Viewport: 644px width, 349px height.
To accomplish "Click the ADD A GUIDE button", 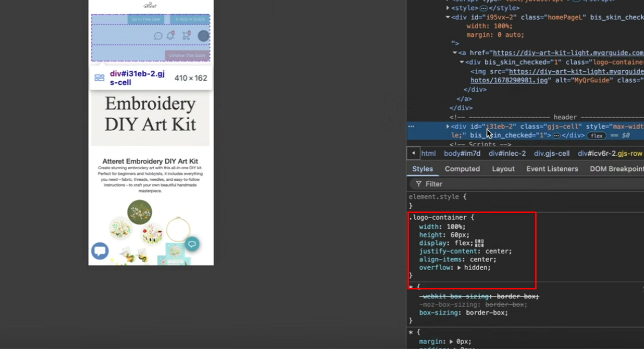I will (190, 19).
